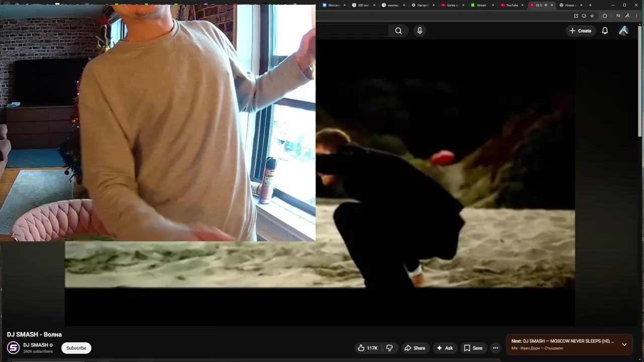Share the DJ SMASH - Волна video

point(415,348)
